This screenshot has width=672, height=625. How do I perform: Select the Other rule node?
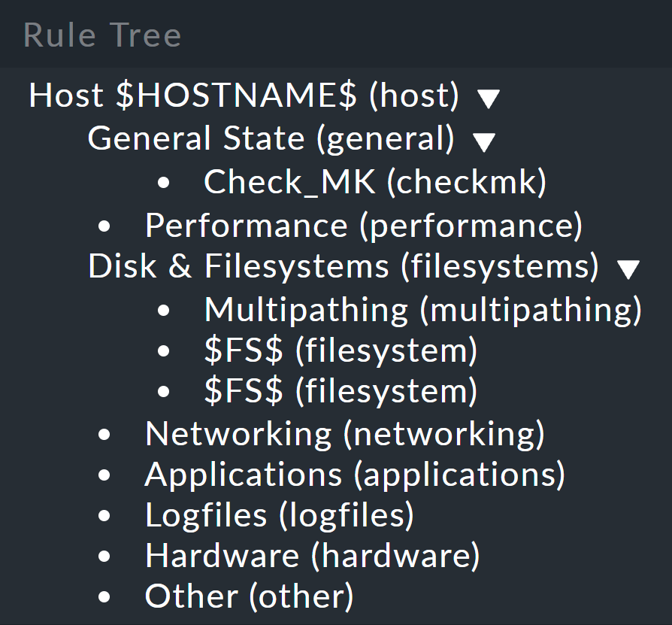pyautogui.click(x=249, y=596)
